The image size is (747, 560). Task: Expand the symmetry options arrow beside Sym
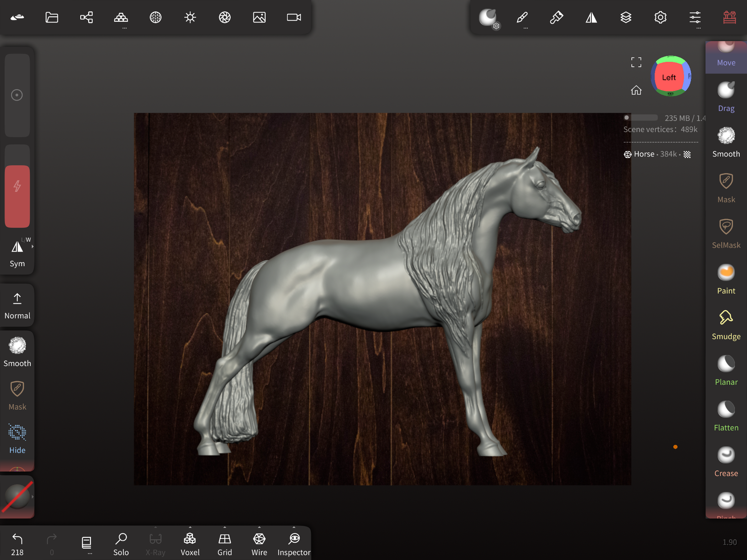(33, 247)
